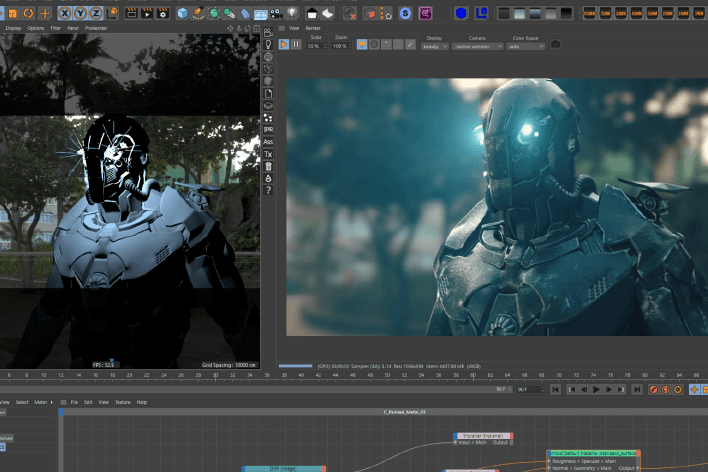Select the Scale tool in top toolbar
The height and width of the screenshot is (472, 708).
(13, 14)
